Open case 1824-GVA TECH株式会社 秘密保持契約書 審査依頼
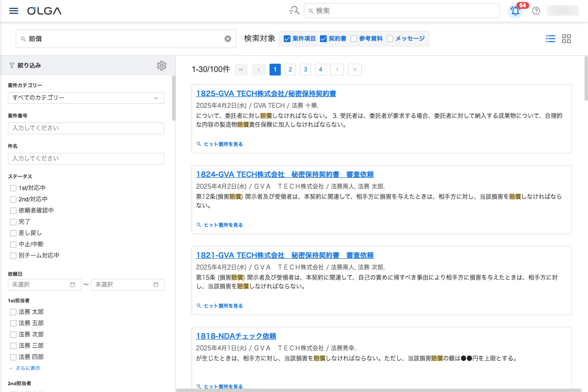Image resolution: width=588 pixels, height=392 pixels. tap(285, 174)
